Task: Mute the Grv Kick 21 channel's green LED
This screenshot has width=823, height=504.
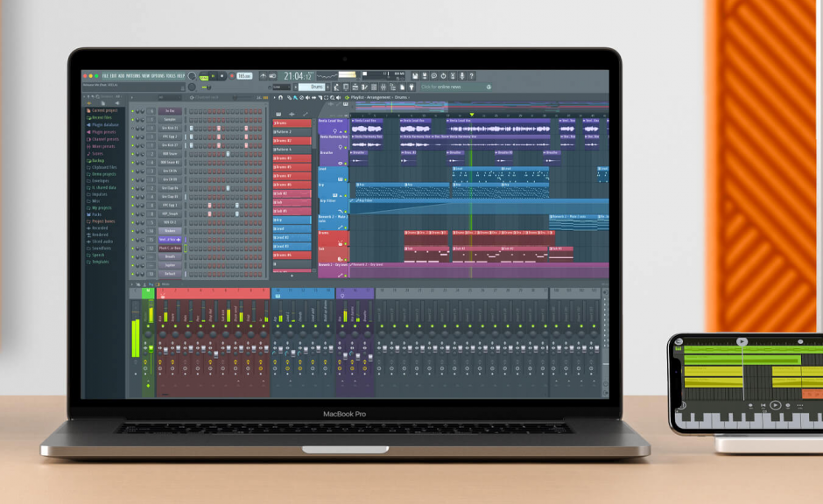Action: pyautogui.click(x=132, y=128)
